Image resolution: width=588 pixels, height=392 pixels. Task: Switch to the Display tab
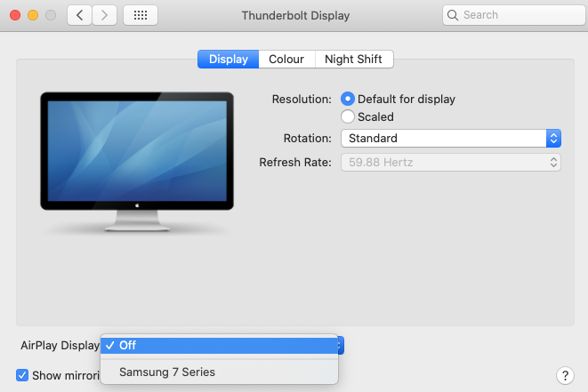point(229,60)
